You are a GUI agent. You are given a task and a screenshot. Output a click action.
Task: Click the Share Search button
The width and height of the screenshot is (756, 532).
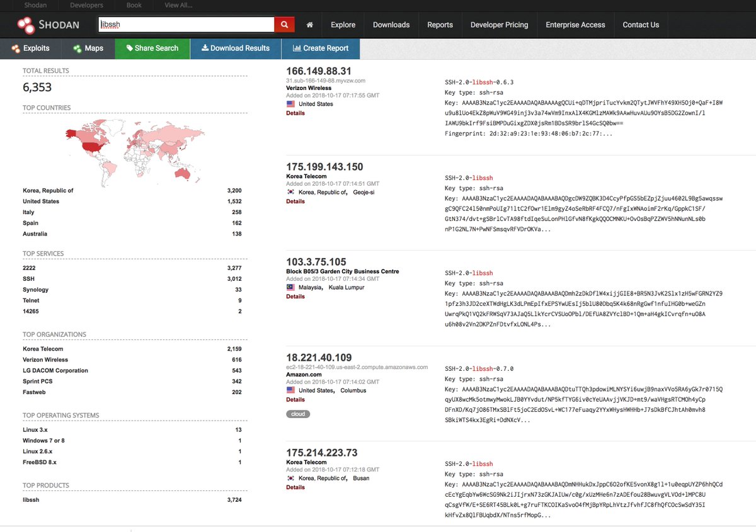pyautogui.click(x=152, y=48)
